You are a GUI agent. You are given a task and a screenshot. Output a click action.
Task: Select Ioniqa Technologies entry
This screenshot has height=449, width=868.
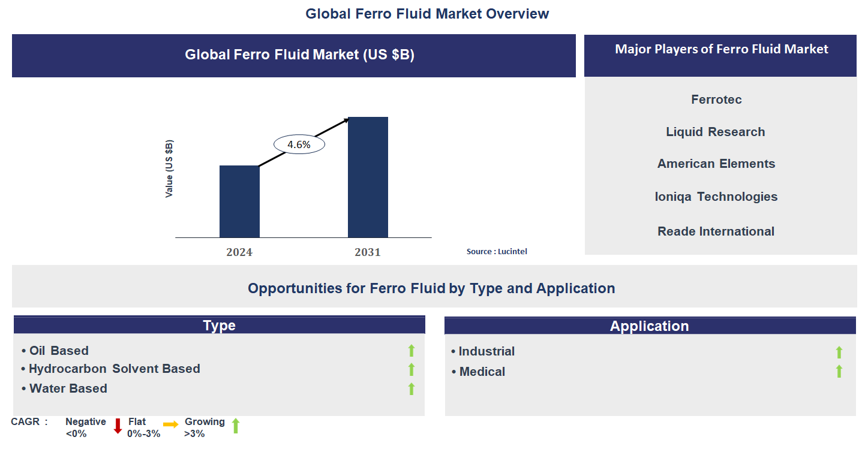716,196
